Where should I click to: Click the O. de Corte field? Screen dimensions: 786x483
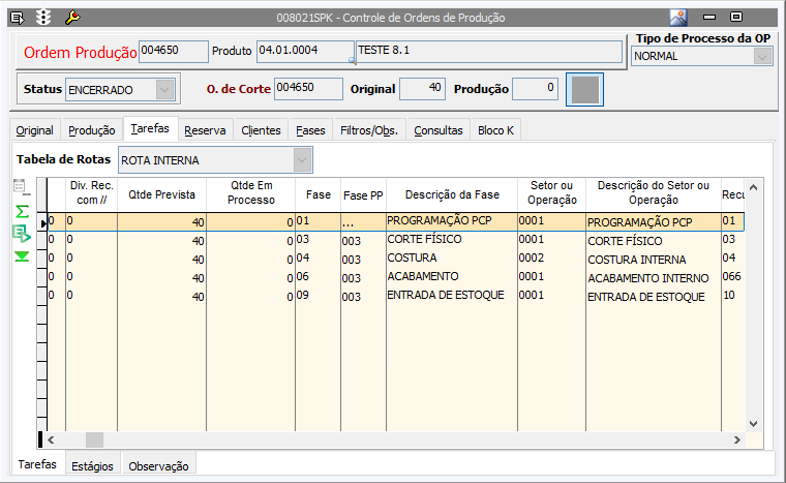[308, 89]
